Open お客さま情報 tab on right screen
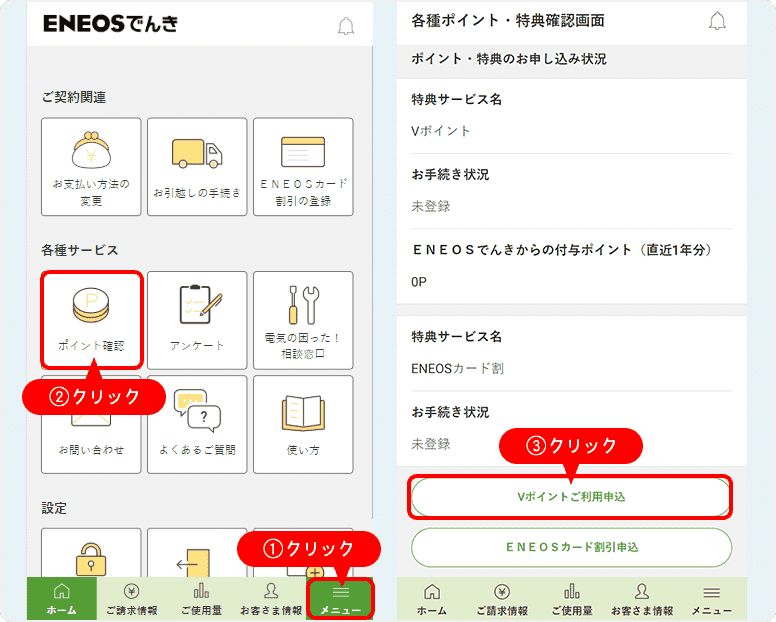776x622 pixels. click(642, 599)
